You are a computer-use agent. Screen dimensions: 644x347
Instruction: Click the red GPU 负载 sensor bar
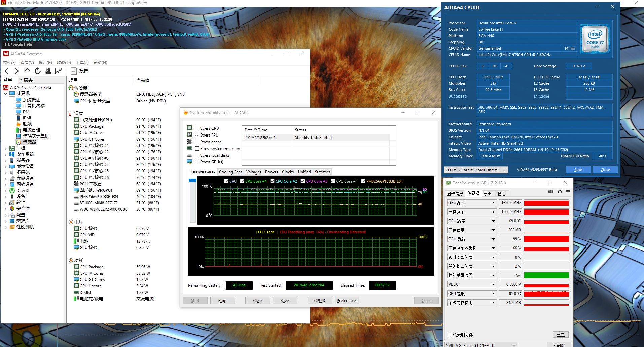(546, 239)
